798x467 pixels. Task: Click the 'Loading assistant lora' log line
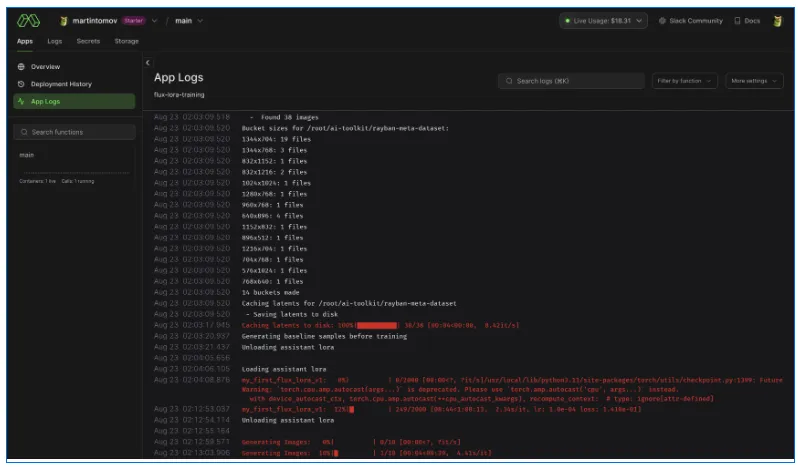click(x=284, y=369)
